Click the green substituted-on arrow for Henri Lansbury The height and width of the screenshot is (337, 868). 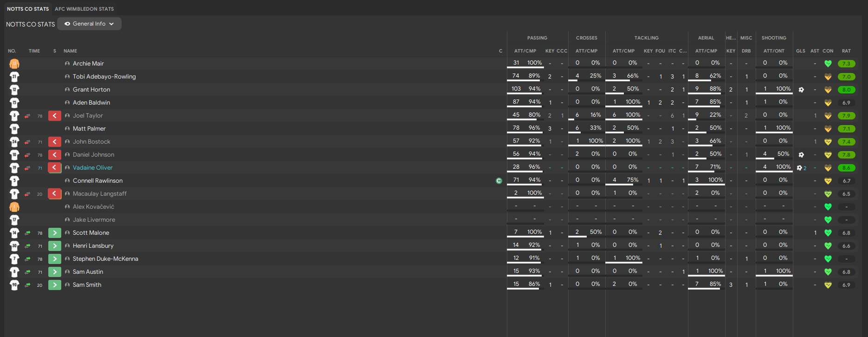tap(55, 246)
